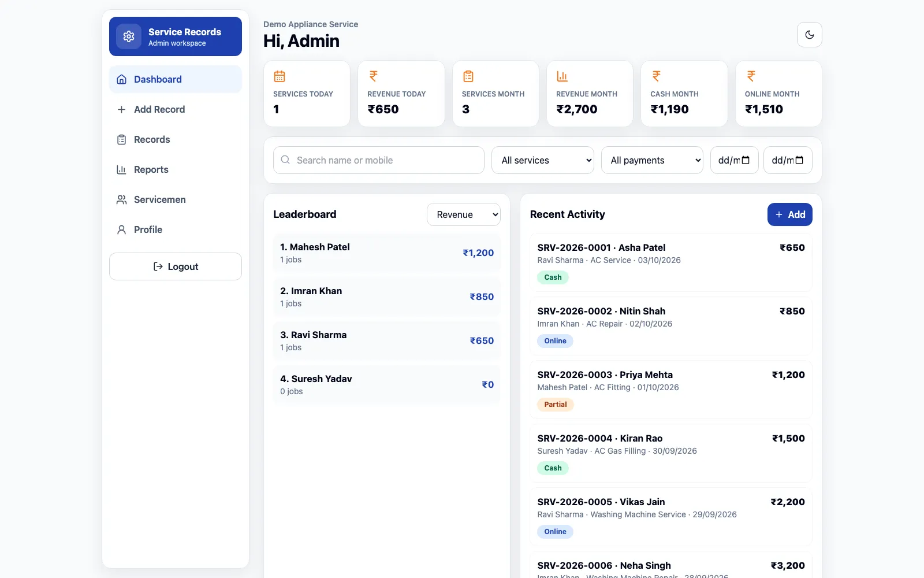Image resolution: width=924 pixels, height=578 pixels.
Task: Click the Search name or mobile field
Action: tap(379, 160)
